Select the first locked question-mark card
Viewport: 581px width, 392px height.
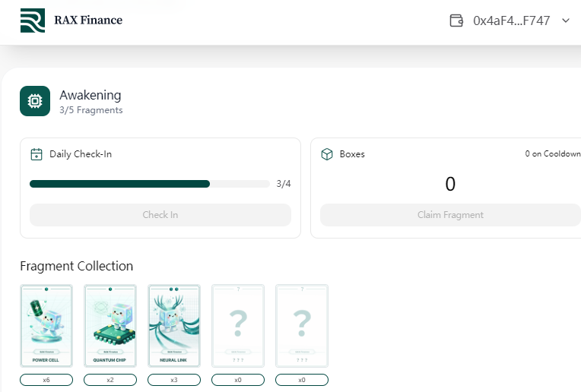[238, 326]
